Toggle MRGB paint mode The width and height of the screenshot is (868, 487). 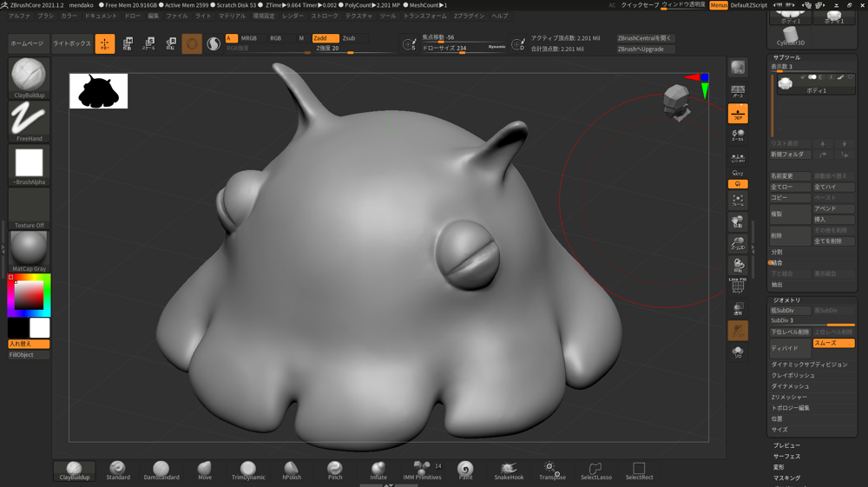pyautogui.click(x=248, y=38)
